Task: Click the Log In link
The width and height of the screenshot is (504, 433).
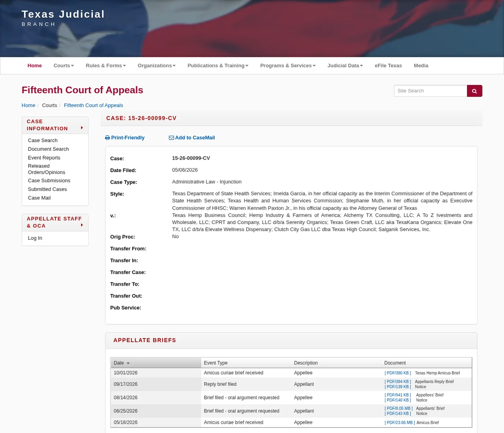Action: point(35,238)
